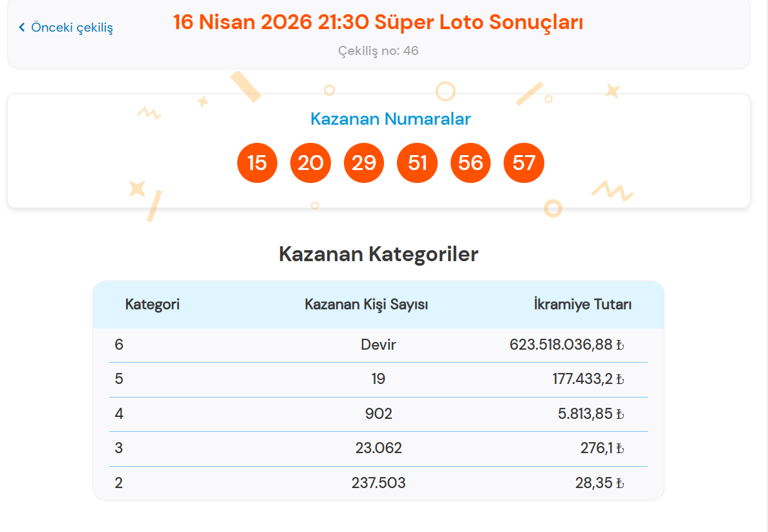Click the winning number ball 57
Viewport: 768px width, 532px height.
point(524,162)
